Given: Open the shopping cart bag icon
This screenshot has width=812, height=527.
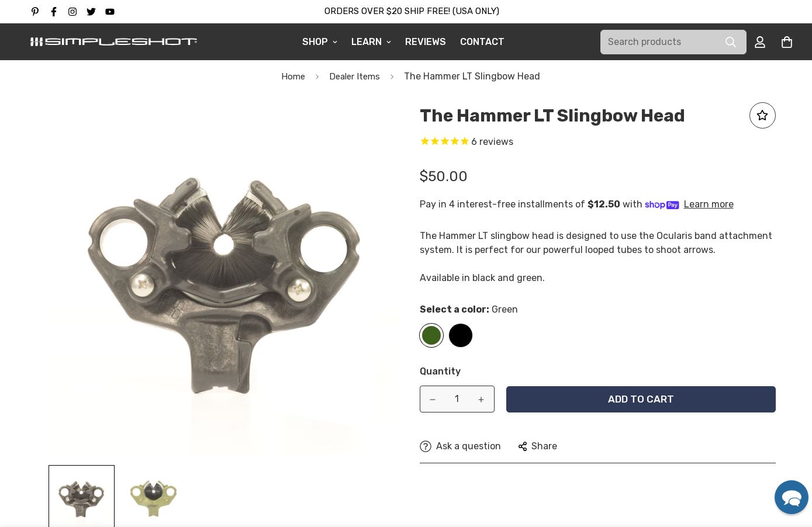Looking at the screenshot, I should (x=787, y=42).
